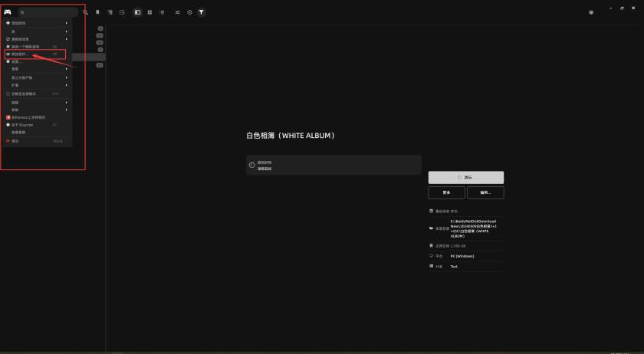Screen dimensions: 644x354
Task: Click the More button below Play
Action: coord(446,192)
